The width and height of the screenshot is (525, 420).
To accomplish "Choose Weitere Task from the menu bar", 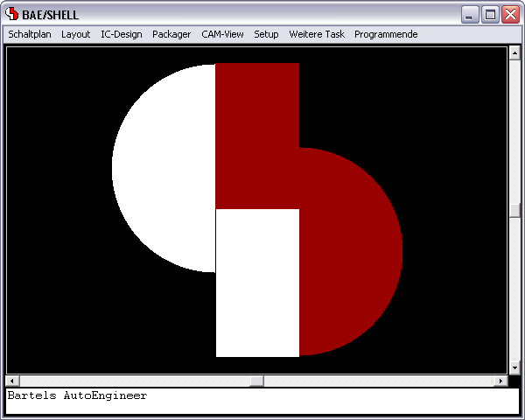I will click(x=317, y=34).
